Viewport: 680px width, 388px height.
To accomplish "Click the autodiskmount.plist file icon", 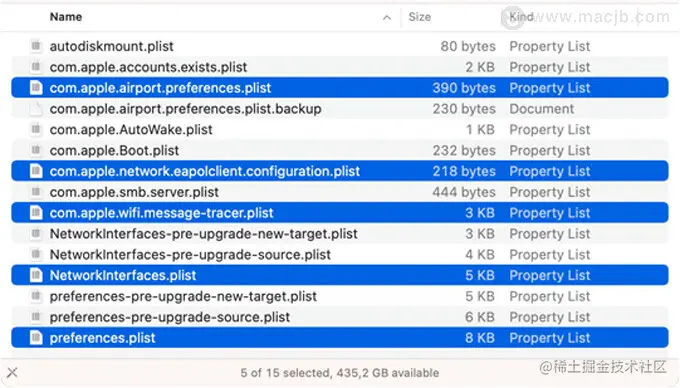I will point(36,46).
